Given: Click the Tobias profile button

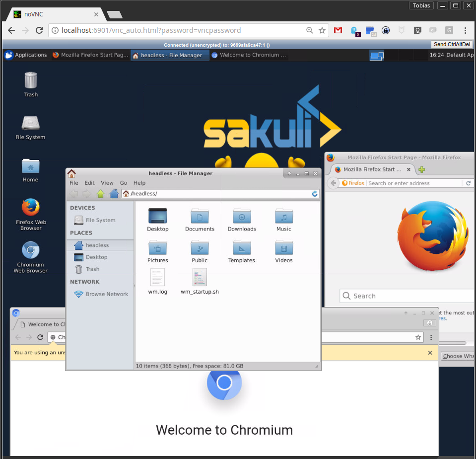Looking at the screenshot, I should coord(421,5).
